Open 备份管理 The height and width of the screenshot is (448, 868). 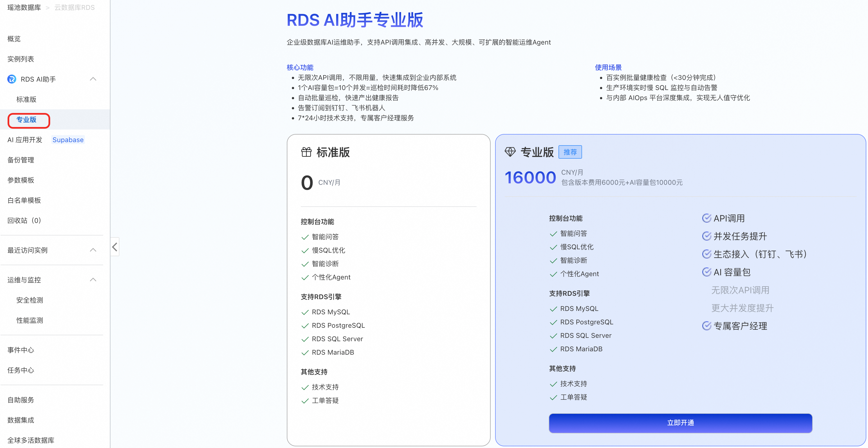pos(21,160)
